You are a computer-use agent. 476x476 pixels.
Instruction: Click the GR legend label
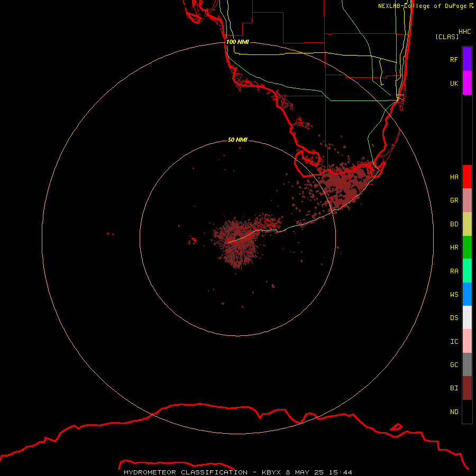pyautogui.click(x=454, y=200)
